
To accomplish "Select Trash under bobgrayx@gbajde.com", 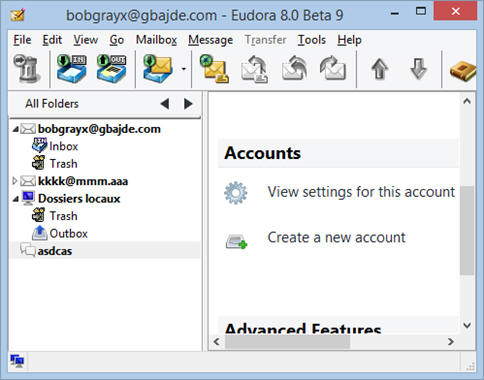I will click(63, 164).
